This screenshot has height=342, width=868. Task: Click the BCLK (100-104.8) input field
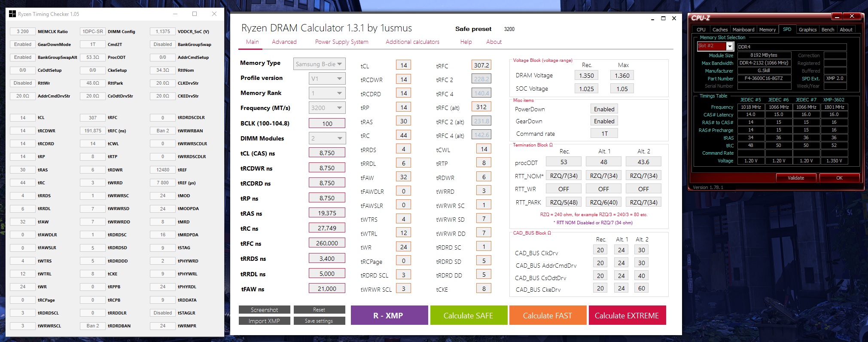[327, 123]
